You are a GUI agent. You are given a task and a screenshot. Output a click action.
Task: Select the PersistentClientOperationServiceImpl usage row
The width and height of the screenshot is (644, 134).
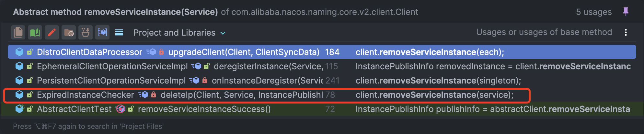pos(322,81)
